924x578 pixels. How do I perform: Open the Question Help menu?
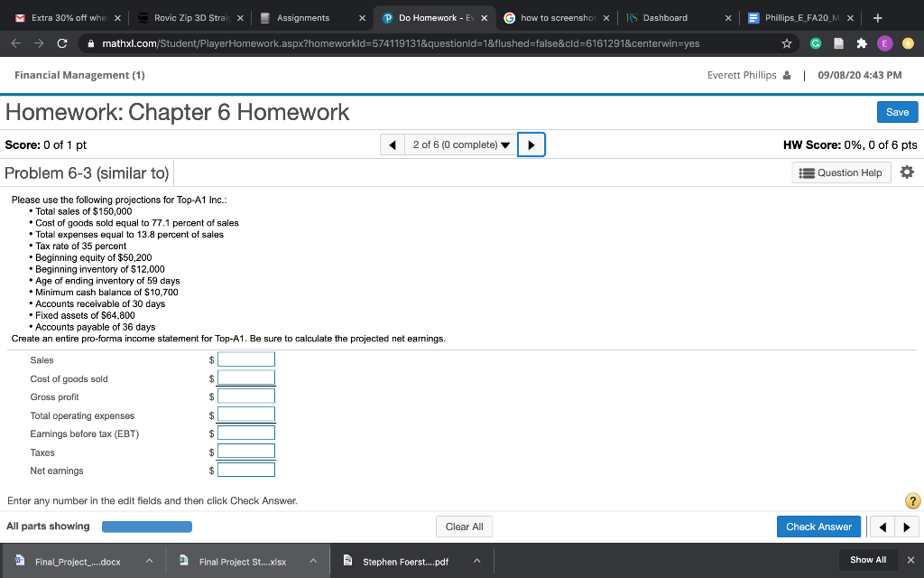coord(840,172)
